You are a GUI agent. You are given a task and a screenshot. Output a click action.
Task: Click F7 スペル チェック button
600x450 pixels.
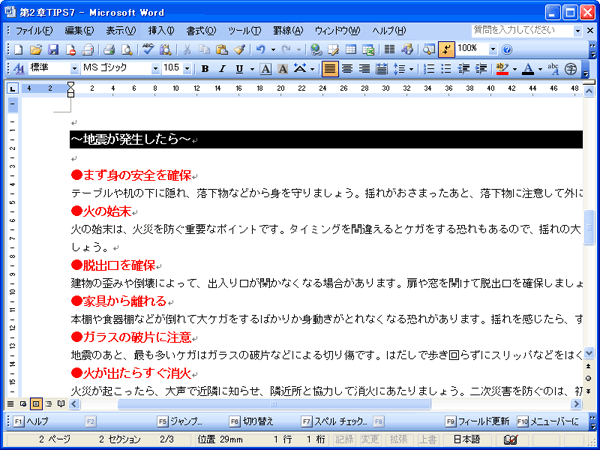(x=334, y=421)
